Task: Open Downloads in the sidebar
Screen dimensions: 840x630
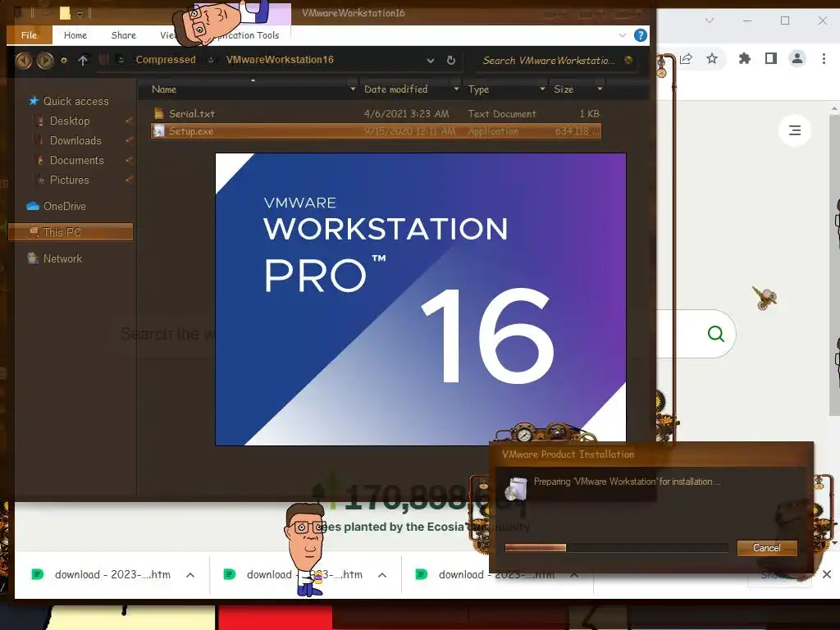Action: pos(75,141)
